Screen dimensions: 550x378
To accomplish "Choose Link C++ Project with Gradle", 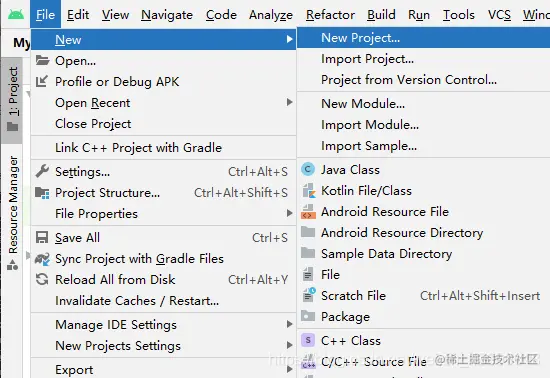I will 163,148.
